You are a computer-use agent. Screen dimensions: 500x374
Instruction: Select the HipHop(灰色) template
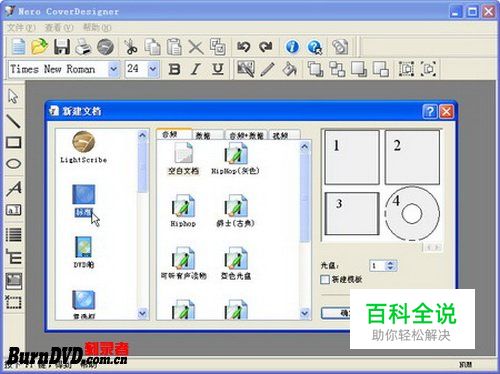click(x=236, y=159)
